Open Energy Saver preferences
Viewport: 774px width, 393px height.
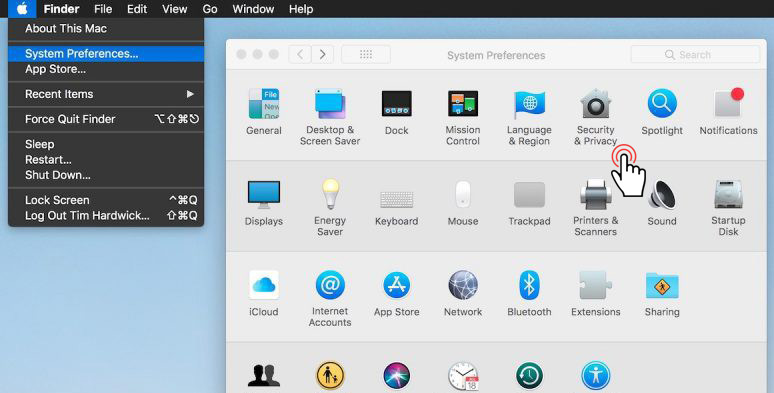click(330, 207)
